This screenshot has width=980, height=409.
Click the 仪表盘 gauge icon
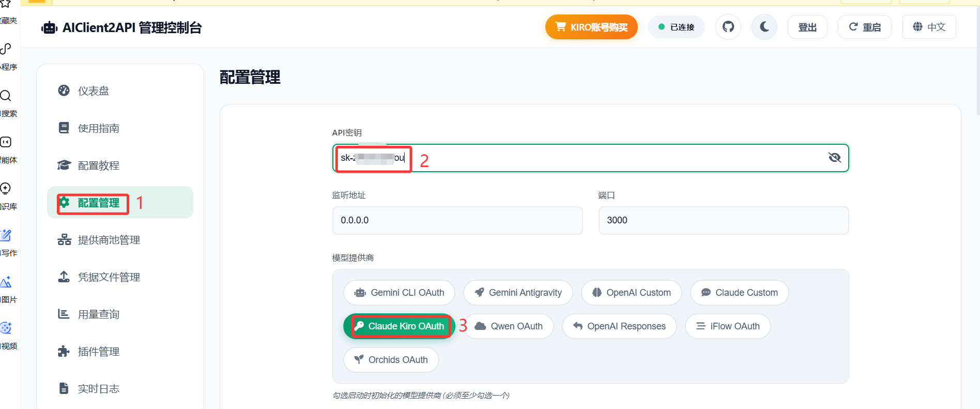coord(64,90)
